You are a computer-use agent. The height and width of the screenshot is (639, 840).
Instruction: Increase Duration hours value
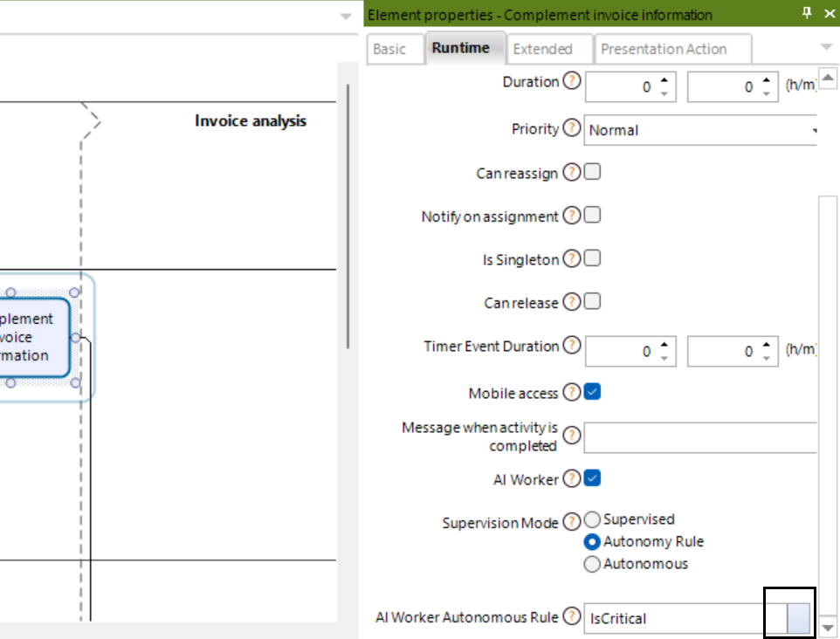point(664,80)
